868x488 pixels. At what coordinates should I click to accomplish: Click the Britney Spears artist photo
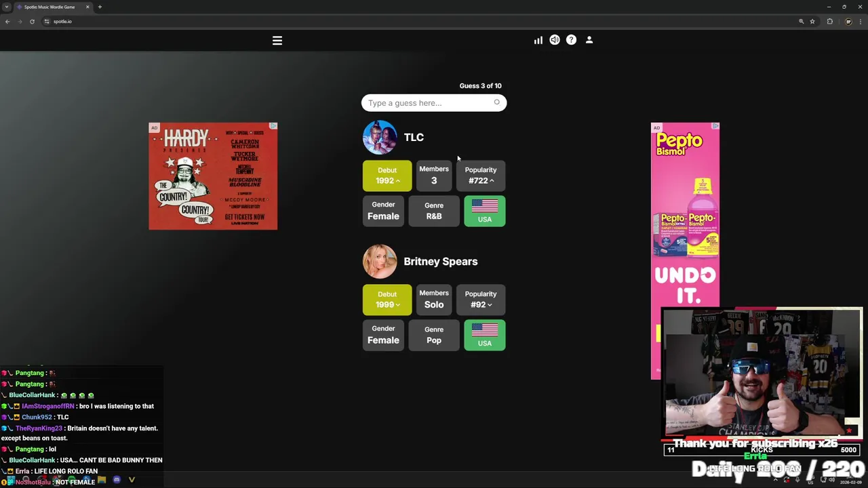pos(380,262)
